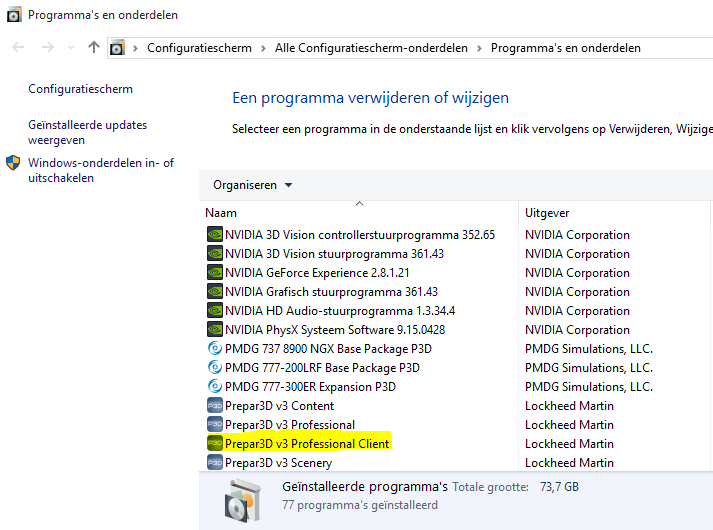Go up one level with Up arrow
The height and width of the screenshot is (530, 713).
94,47
